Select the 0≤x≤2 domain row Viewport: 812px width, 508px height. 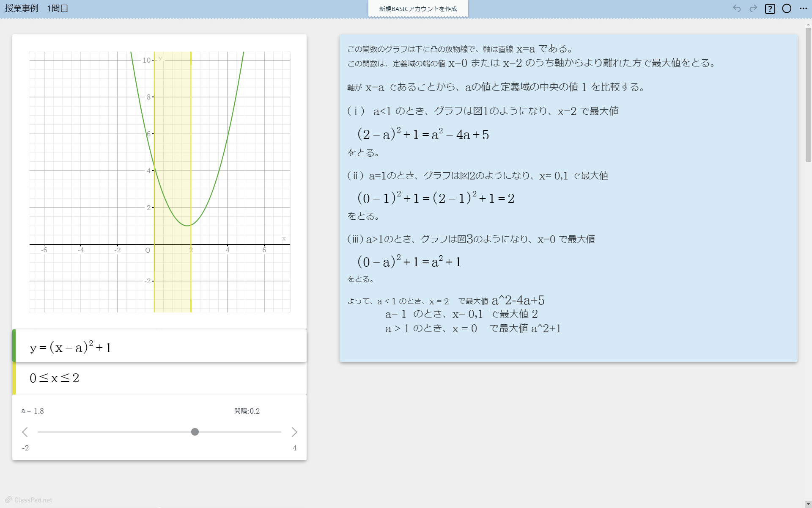(x=159, y=378)
